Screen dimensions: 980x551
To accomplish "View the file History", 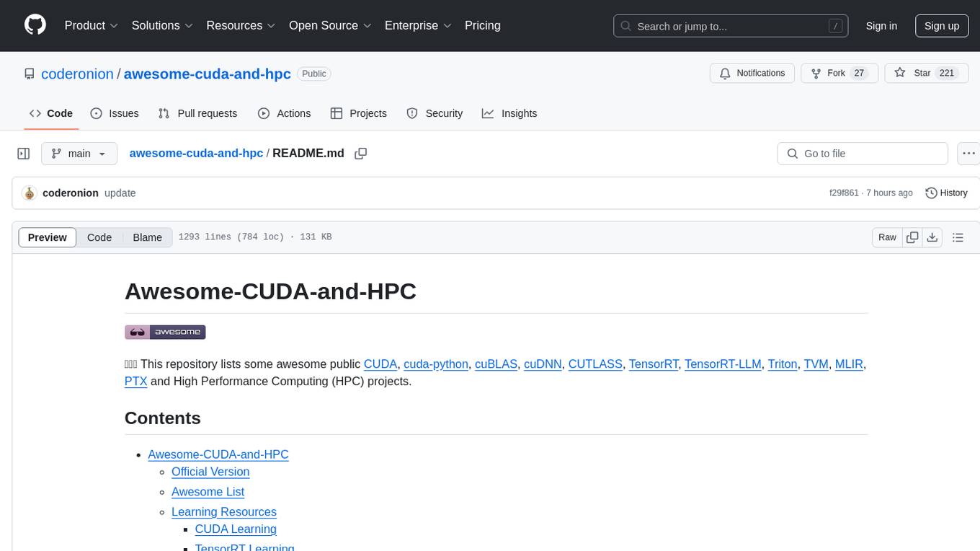I will (x=946, y=193).
